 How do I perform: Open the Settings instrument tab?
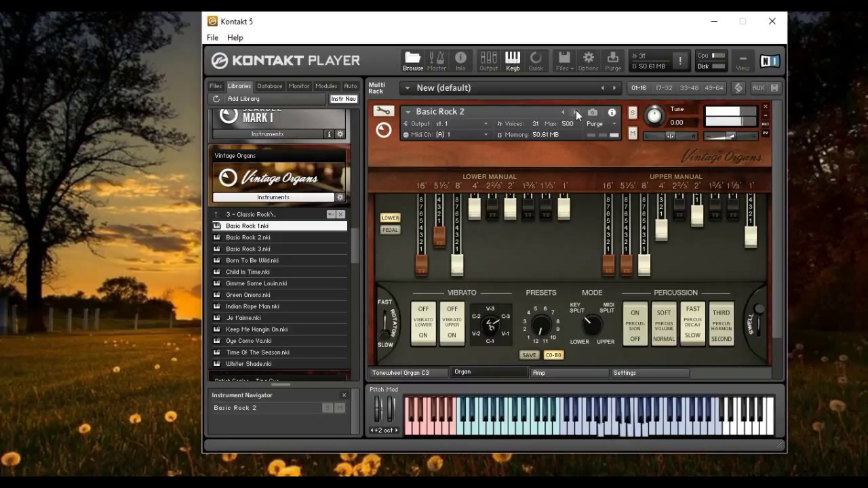point(650,373)
